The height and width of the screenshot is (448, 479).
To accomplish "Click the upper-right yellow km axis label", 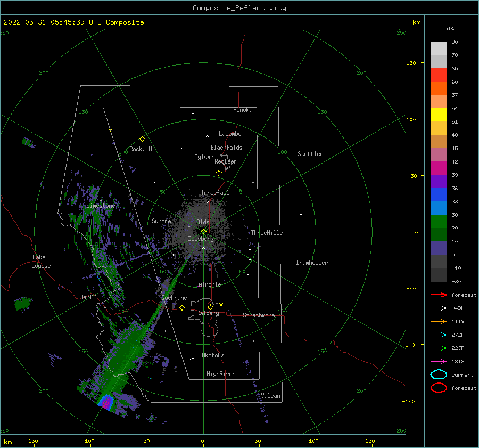I will [x=417, y=22].
